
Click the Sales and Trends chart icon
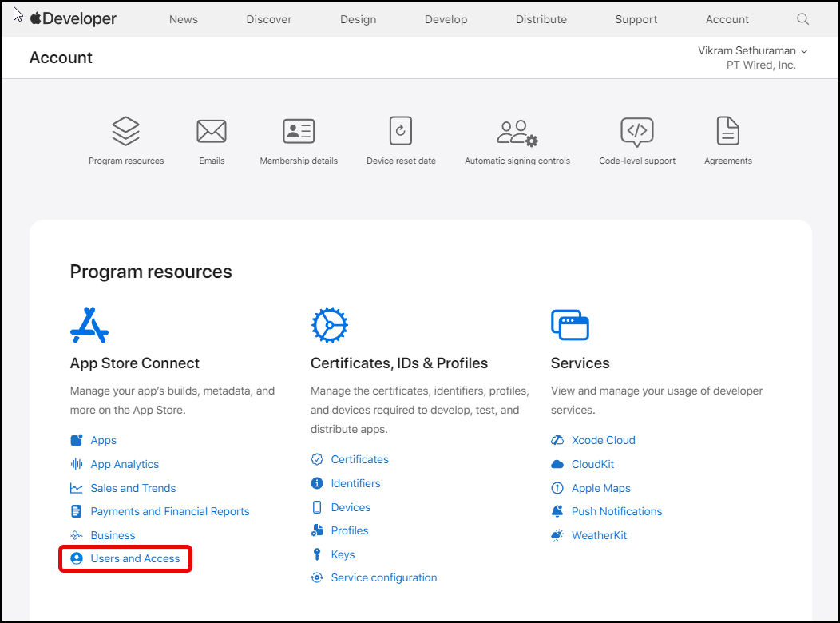point(77,488)
